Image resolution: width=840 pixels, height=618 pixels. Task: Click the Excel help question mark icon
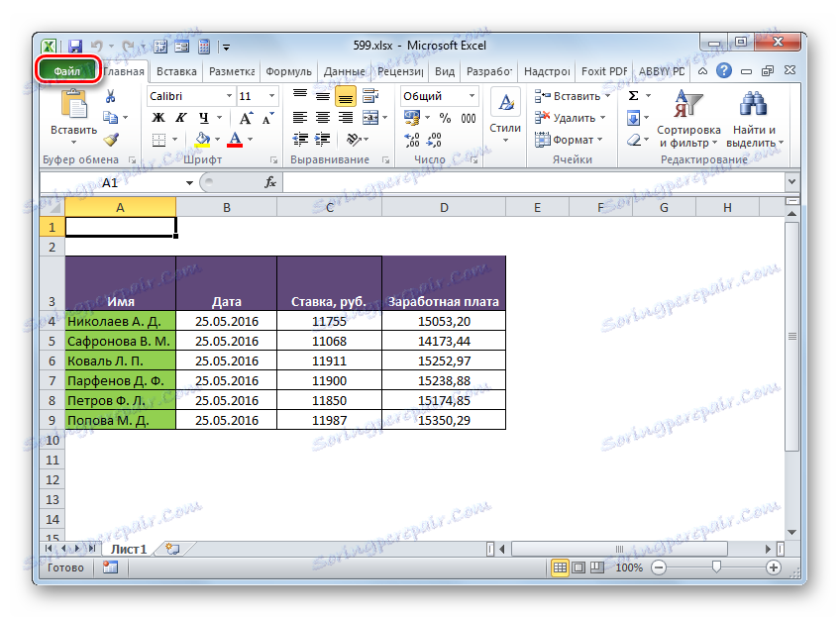pyautogui.click(x=724, y=70)
